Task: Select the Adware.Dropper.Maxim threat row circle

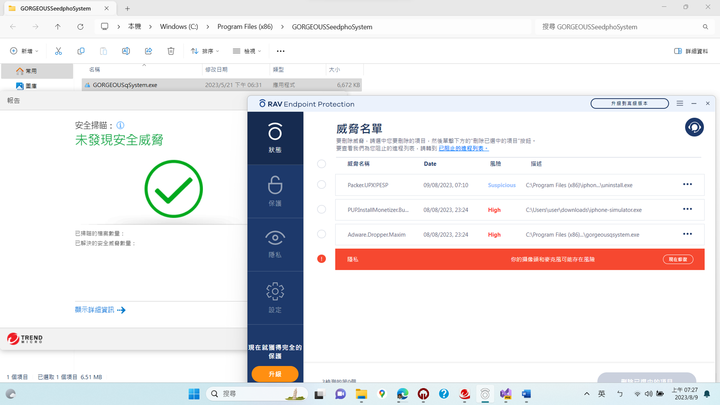Action: pyautogui.click(x=321, y=234)
